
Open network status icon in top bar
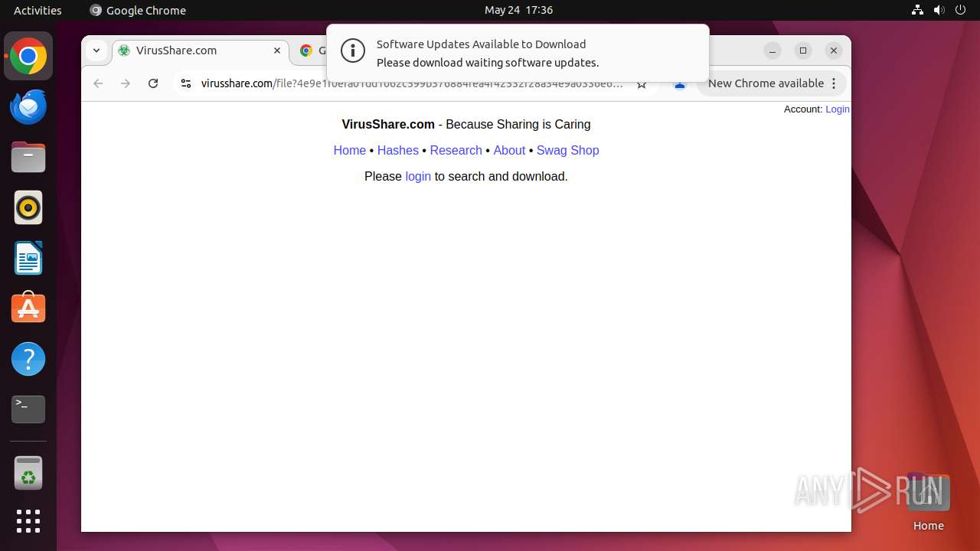(x=918, y=10)
